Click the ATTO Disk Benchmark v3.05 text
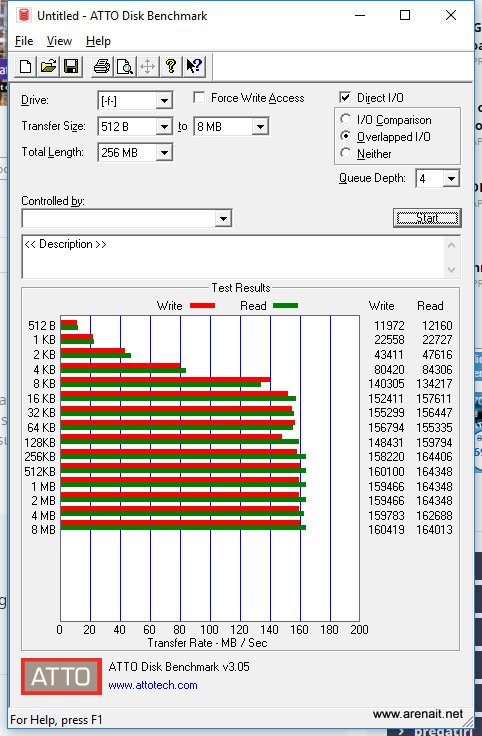Screen dimensions: 482x736 [x=179, y=667]
